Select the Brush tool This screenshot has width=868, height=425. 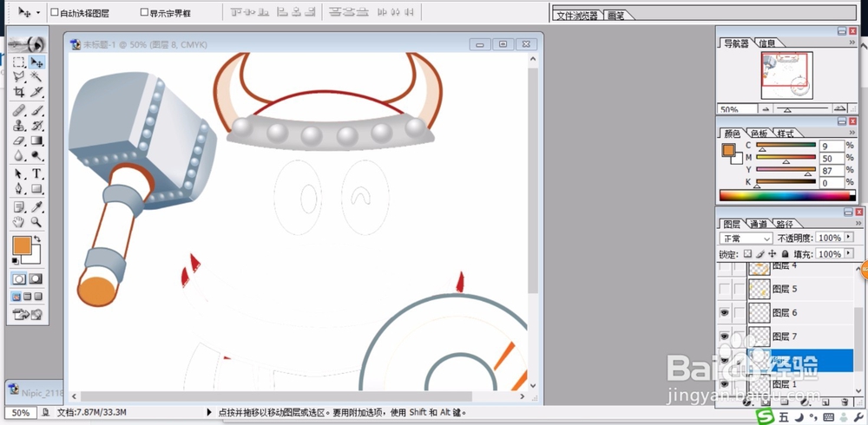coord(36,111)
